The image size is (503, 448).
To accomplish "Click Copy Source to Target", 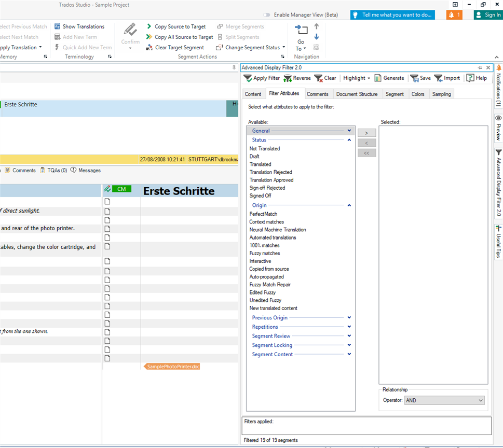I will coord(176,26).
